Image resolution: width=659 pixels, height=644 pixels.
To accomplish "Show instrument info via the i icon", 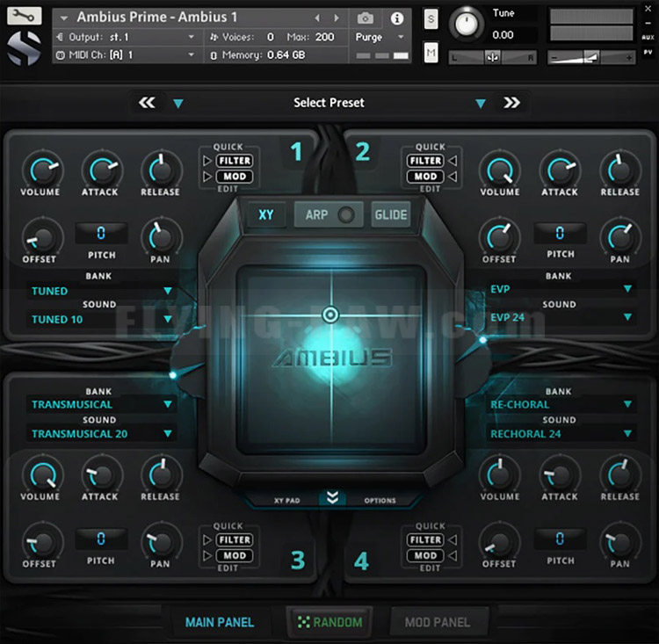I will tap(397, 18).
